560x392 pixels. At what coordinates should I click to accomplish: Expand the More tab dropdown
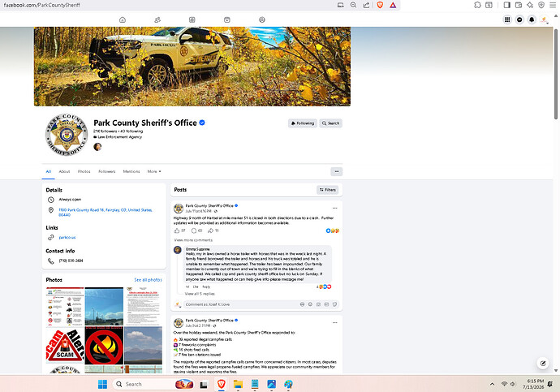click(154, 171)
